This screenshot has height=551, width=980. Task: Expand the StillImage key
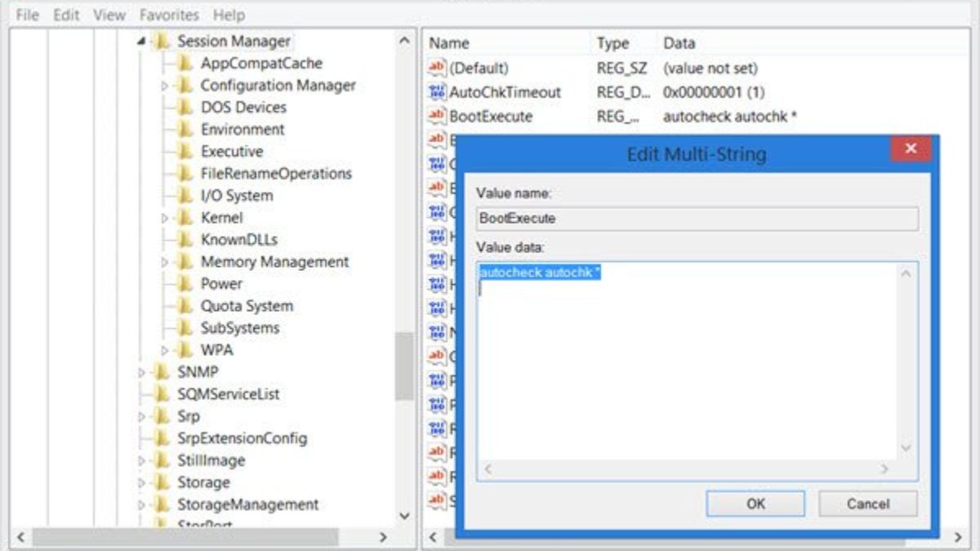[x=142, y=460]
